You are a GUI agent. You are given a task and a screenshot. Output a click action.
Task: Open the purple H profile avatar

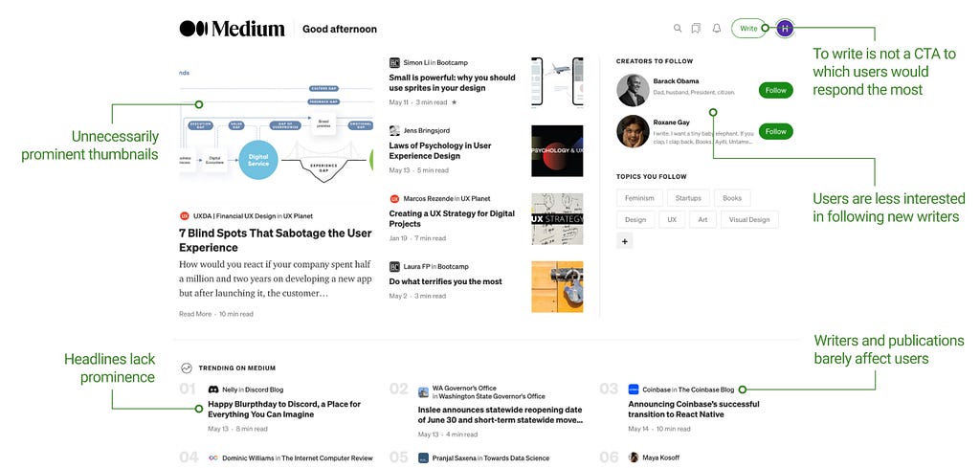pos(786,28)
